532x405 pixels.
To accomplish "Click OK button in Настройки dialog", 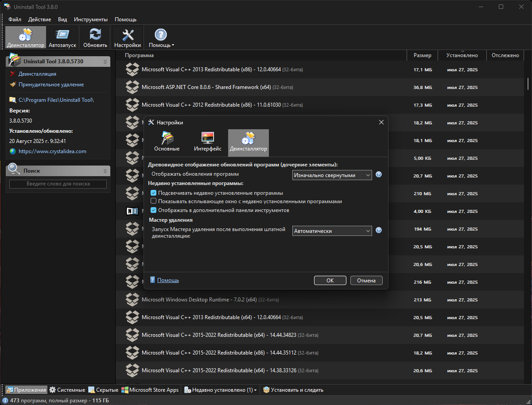I will [x=330, y=280].
